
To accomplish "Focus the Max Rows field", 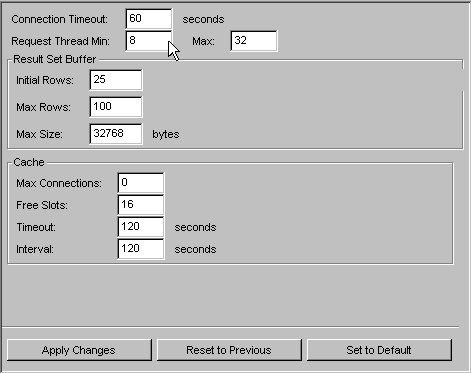I will (x=116, y=107).
